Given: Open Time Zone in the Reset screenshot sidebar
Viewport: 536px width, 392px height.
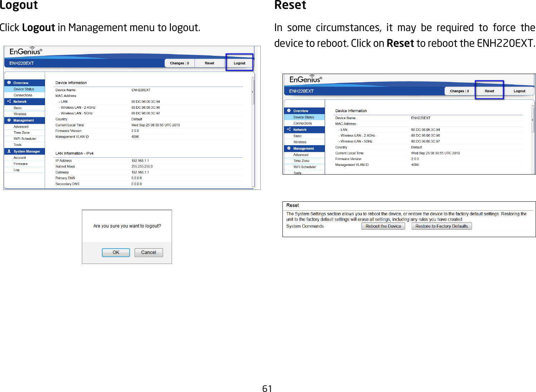Looking at the screenshot, I should pyautogui.click(x=304, y=161).
